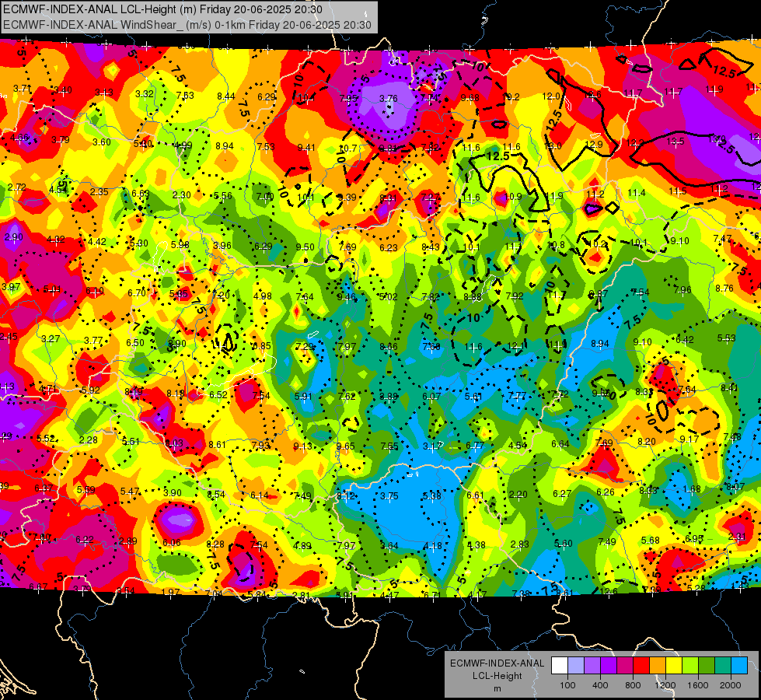The height and width of the screenshot is (700, 761).
Task: Click the value "6.52" on the map
Action: [x=218, y=395]
